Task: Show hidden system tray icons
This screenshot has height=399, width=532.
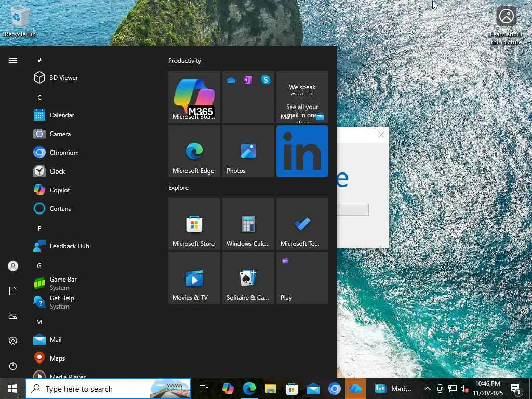Action: (x=428, y=389)
